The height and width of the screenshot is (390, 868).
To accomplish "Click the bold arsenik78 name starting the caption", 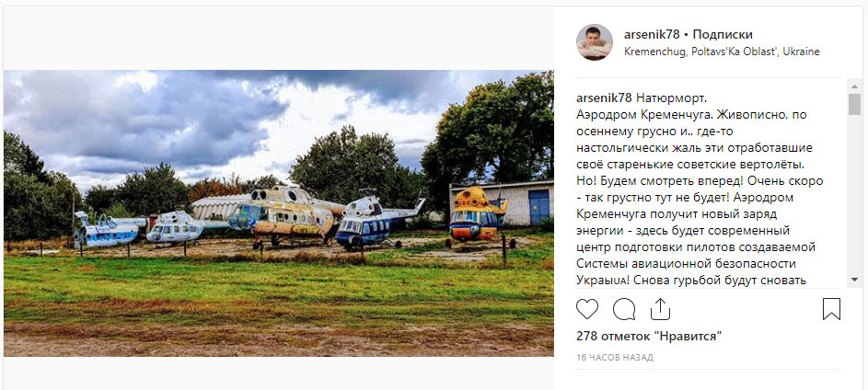I will click(x=604, y=97).
